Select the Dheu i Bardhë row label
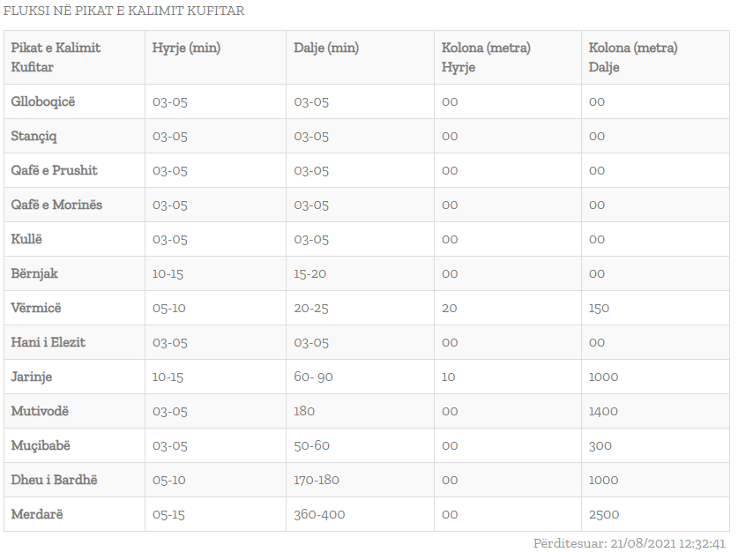 54,480
